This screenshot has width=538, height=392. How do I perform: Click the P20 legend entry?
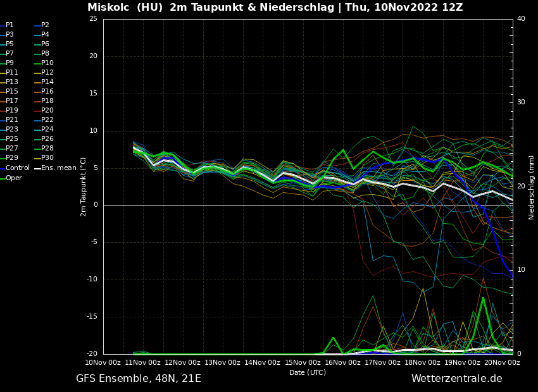click(47, 111)
